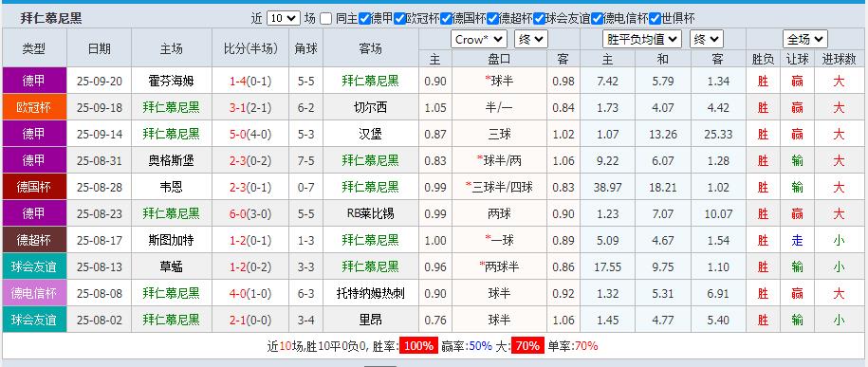Click the 汉堡 away team link
The width and height of the screenshot is (868, 367).
tap(370, 135)
